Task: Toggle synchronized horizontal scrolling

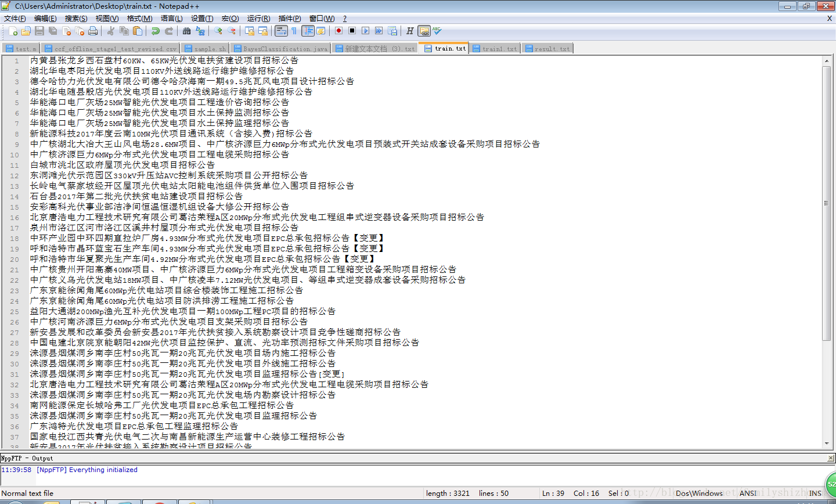Action: (263, 31)
